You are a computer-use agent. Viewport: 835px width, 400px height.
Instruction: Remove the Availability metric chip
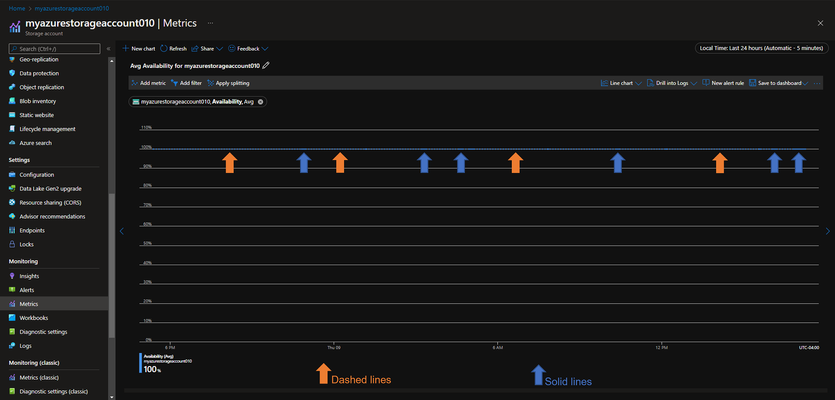pos(260,102)
